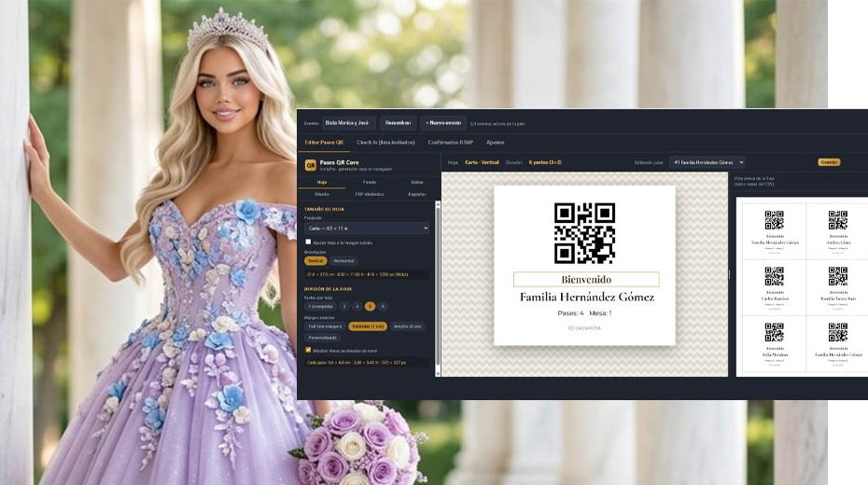Choose Estándar (1 cm) outer margin
868x485 pixels.
click(368, 326)
